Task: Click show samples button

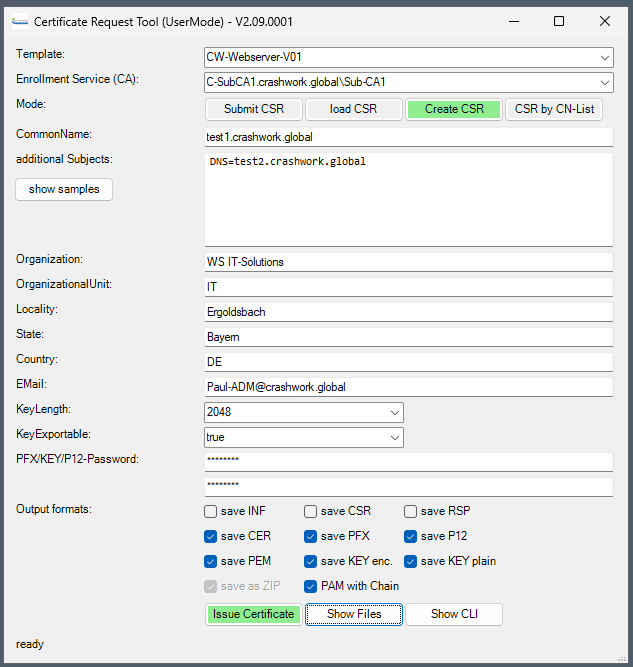Action: coord(64,189)
